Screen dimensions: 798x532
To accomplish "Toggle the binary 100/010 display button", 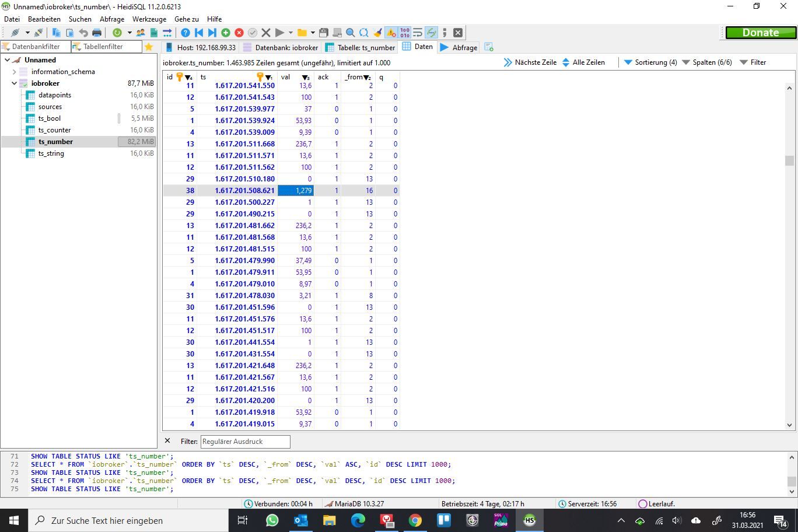I will click(x=404, y=33).
